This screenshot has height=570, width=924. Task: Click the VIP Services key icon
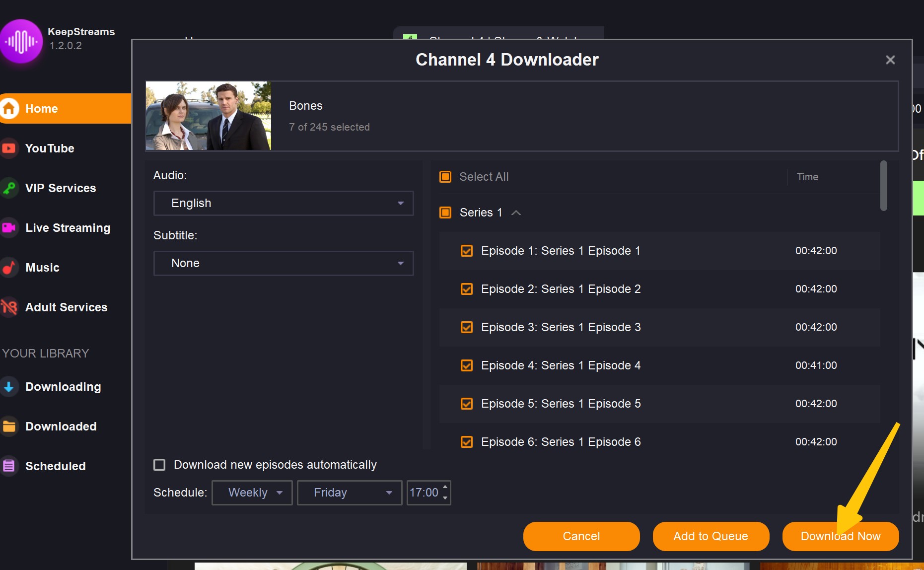[x=9, y=188]
